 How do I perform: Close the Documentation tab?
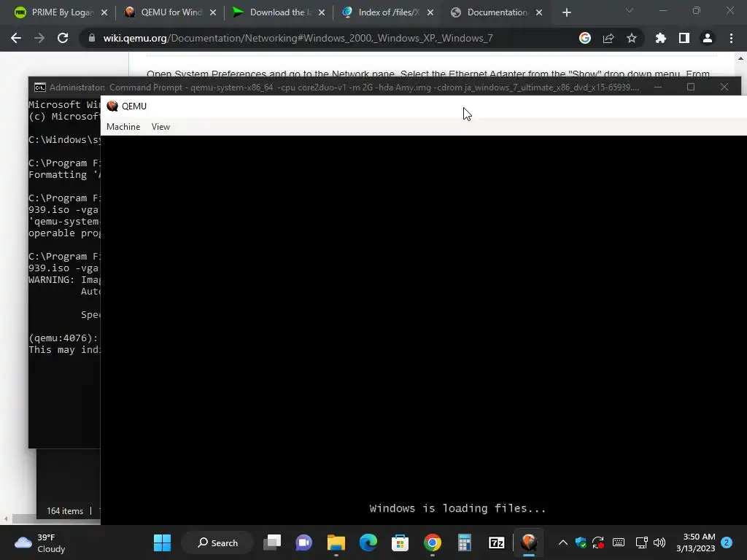point(539,12)
